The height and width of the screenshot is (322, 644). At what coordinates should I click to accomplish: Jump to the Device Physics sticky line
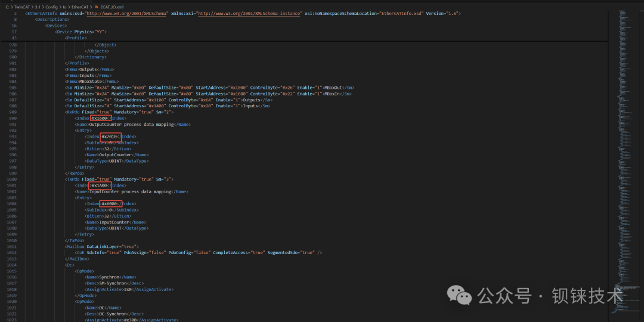tap(80, 32)
